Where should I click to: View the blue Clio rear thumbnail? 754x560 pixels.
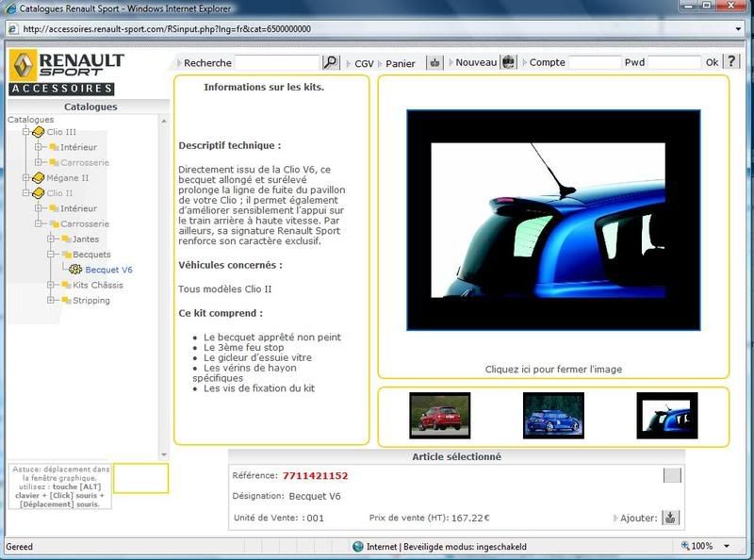553,416
